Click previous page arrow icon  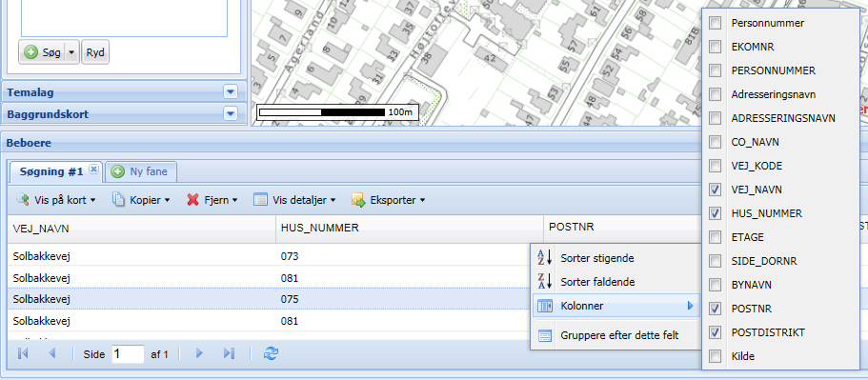pyautogui.click(x=52, y=353)
